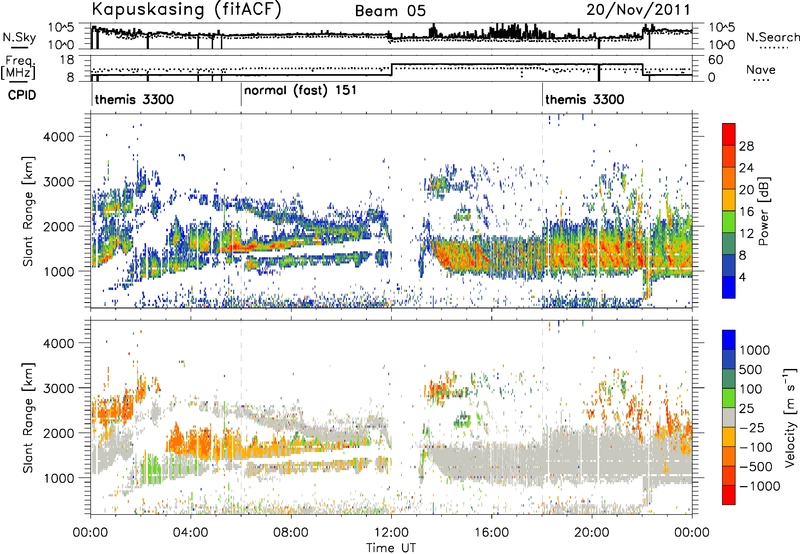
Task: Click the '4000' tick of the power panel
Action: pyautogui.click(x=59, y=137)
